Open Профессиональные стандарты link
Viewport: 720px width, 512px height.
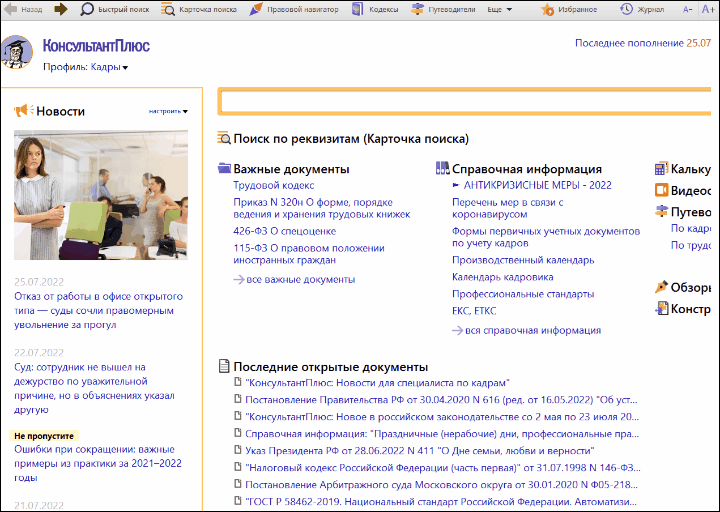(x=523, y=294)
